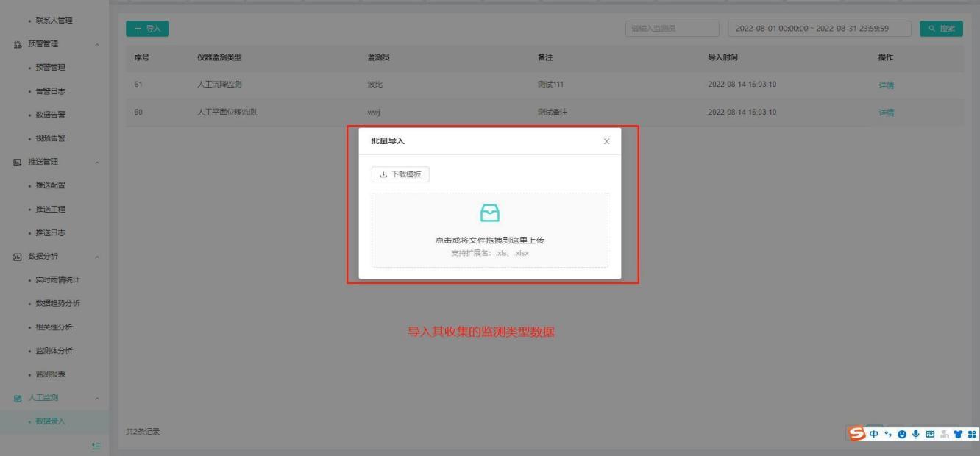Open Sogou toolbox grid icon
980x456 pixels.
point(972,434)
